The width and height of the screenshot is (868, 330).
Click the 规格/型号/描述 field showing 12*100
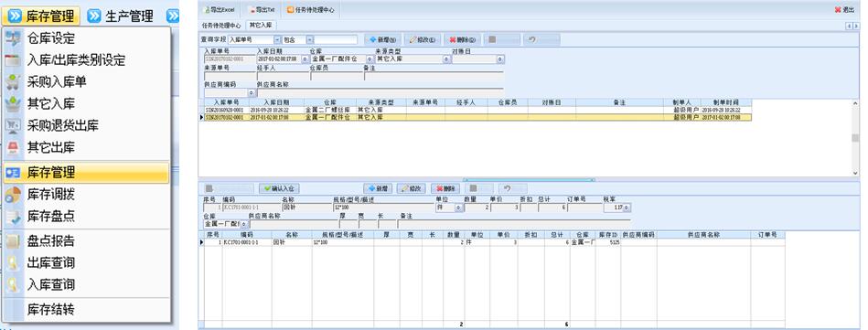[383, 208]
